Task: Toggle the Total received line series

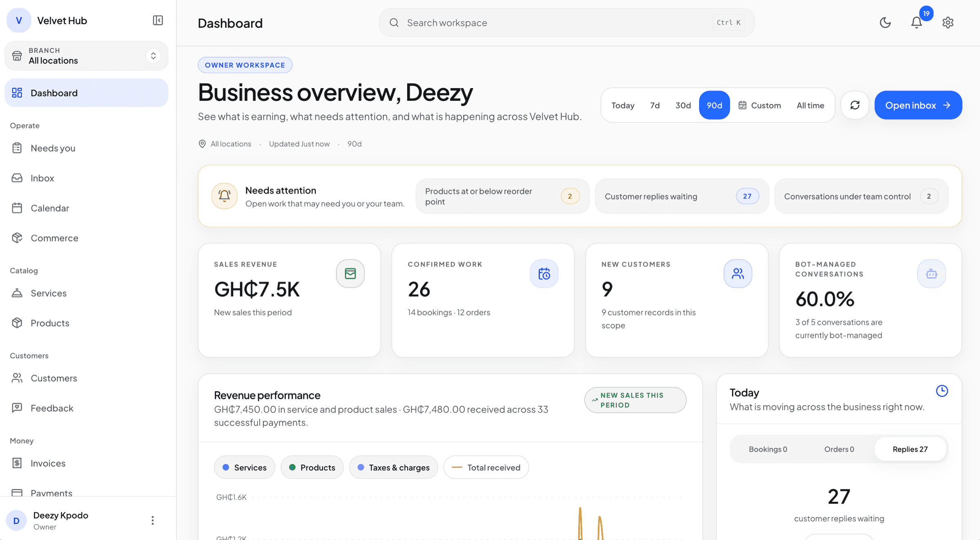Action: click(x=486, y=467)
